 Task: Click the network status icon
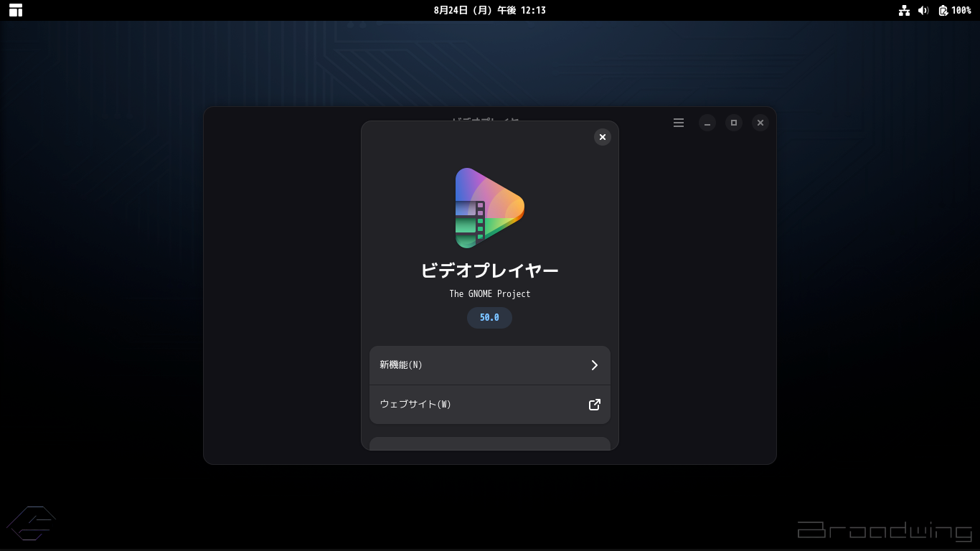click(904, 10)
